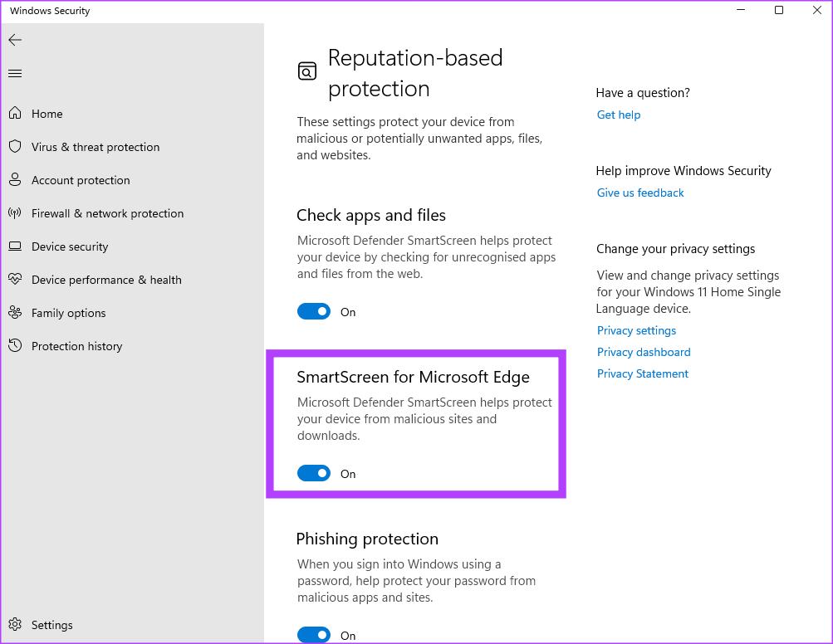Select Device security in sidebar
Screen dimensions: 833x644
tap(70, 246)
